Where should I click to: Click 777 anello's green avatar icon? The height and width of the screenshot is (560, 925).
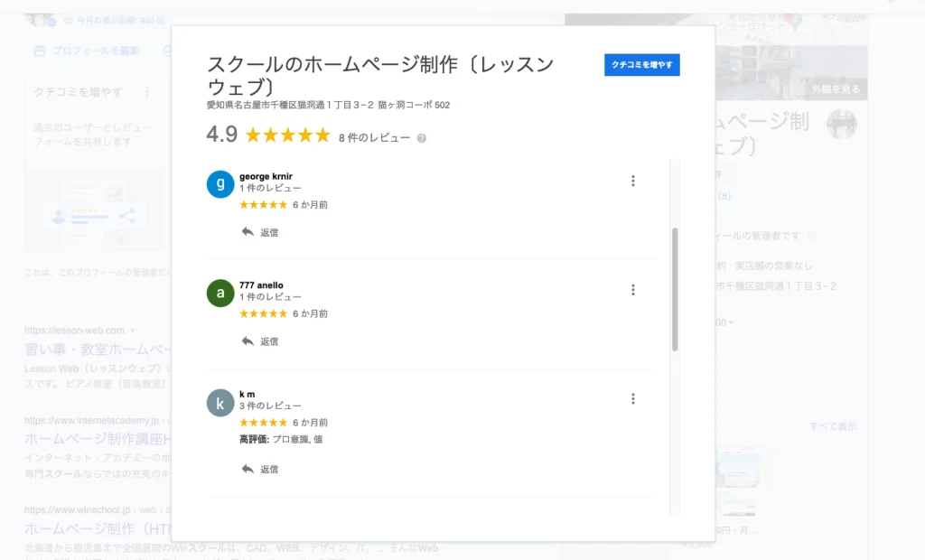pyautogui.click(x=220, y=293)
